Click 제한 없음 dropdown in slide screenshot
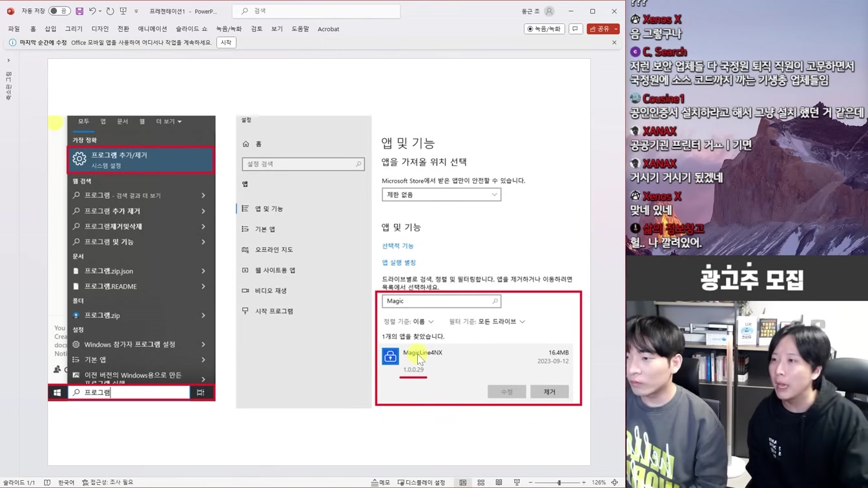Screen dimensions: 868x488 (x=441, y=194)
